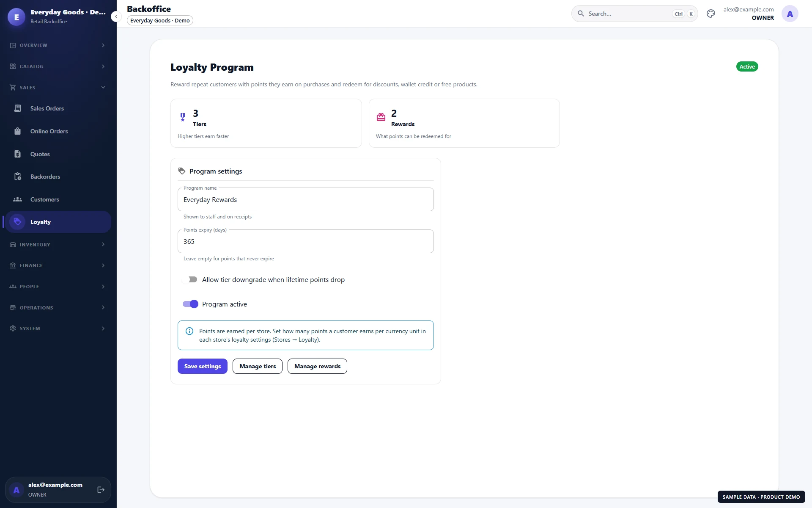The height and width of the screenshot is (508, 812).
Task: Open the Quotes page
Action: coord(58,154)
